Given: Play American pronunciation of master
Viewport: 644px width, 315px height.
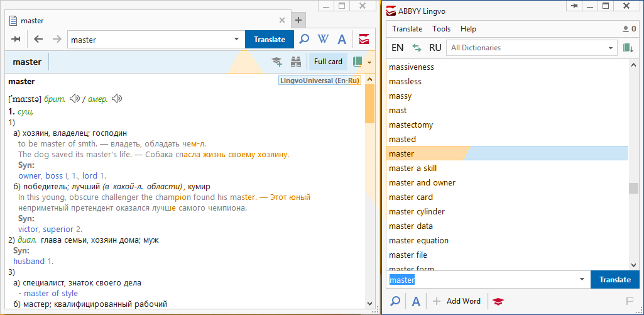Looking at the screenshot, I should point(117,99).
